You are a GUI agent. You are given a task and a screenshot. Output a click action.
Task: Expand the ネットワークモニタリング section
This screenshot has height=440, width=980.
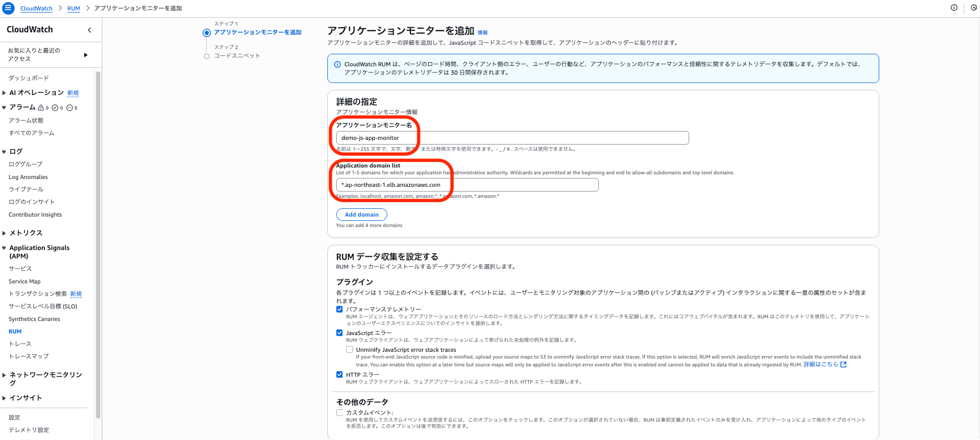click(4, 375)
